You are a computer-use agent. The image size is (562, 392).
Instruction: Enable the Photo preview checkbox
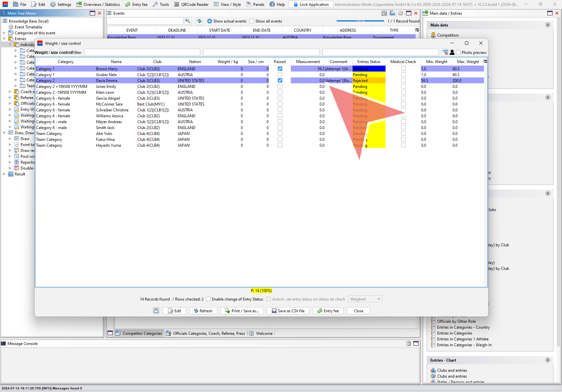click(x=458, y=52)
